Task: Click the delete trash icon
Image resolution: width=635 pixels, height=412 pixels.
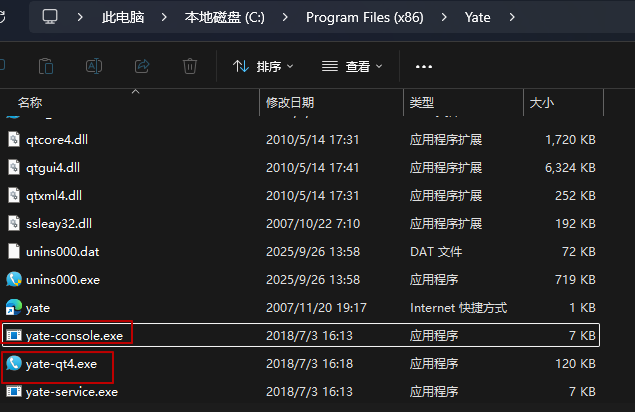Action: (x=190, y=66)
